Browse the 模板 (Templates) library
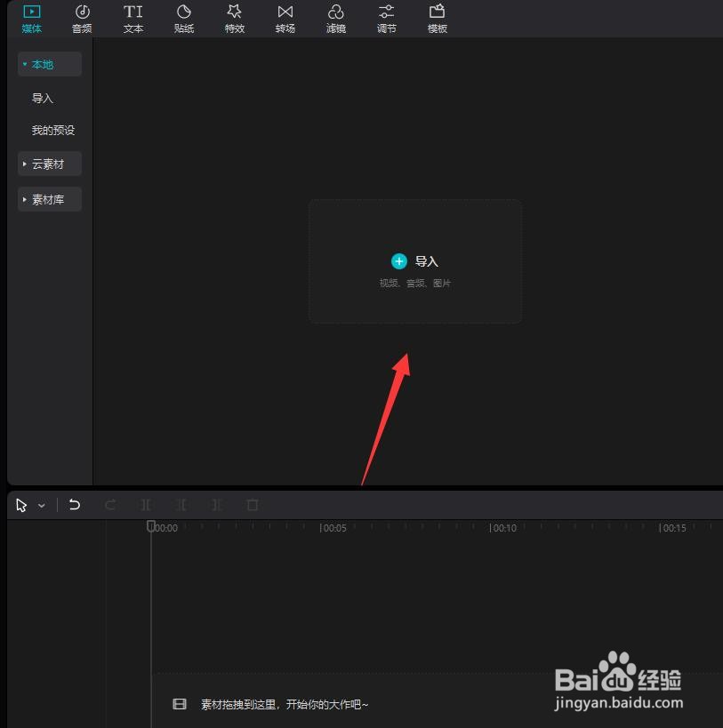This screenshot has width=723, height=728. [x=437, y=18]
